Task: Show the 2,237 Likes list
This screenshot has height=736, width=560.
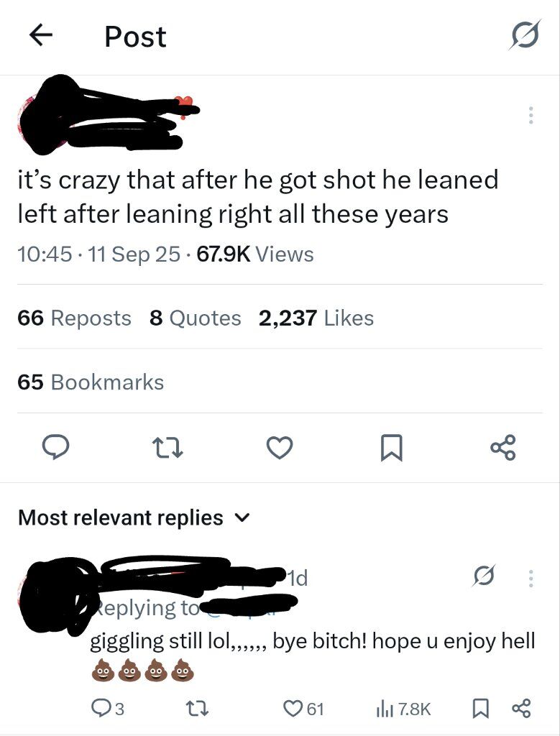Action: (316, 318)
